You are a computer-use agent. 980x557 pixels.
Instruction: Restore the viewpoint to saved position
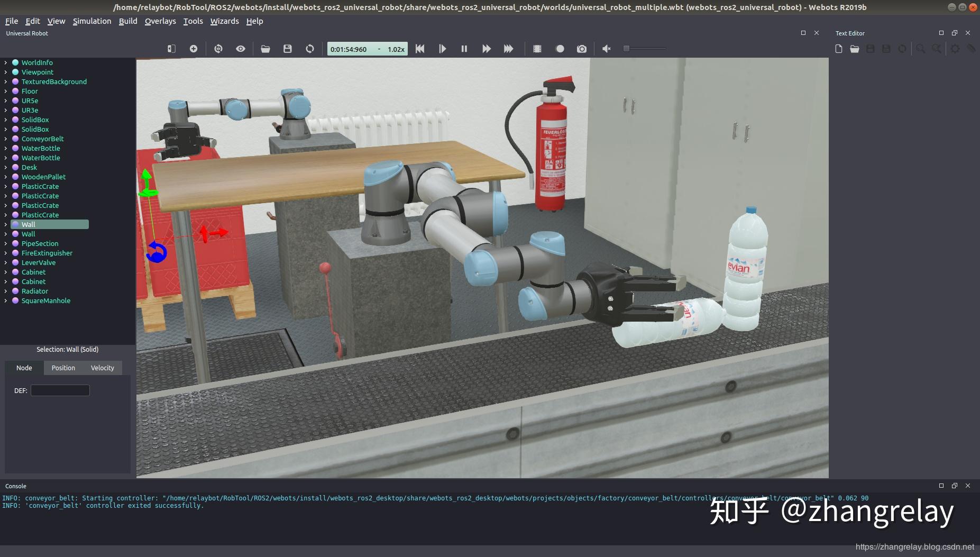[x=218, y=49]
